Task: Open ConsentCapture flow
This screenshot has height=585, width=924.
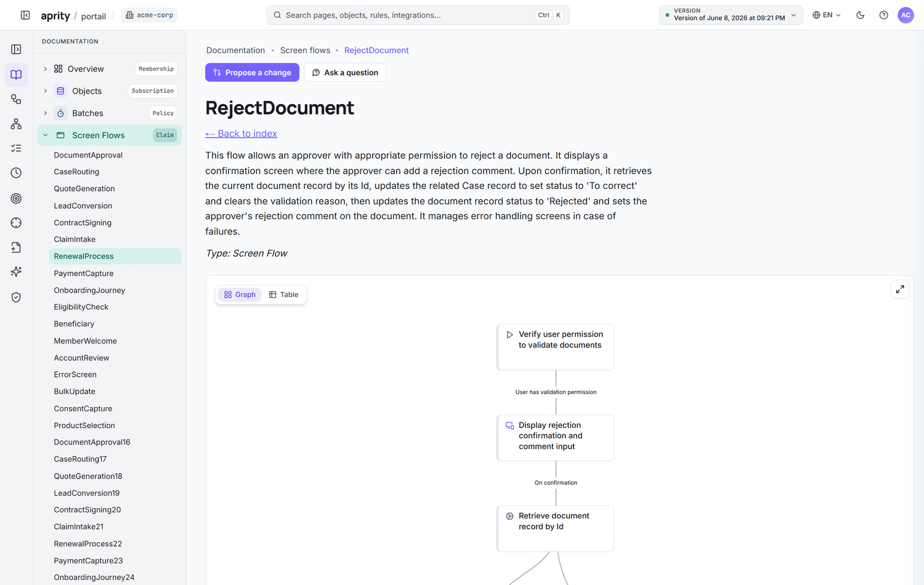Action: (x=83, y=408)
